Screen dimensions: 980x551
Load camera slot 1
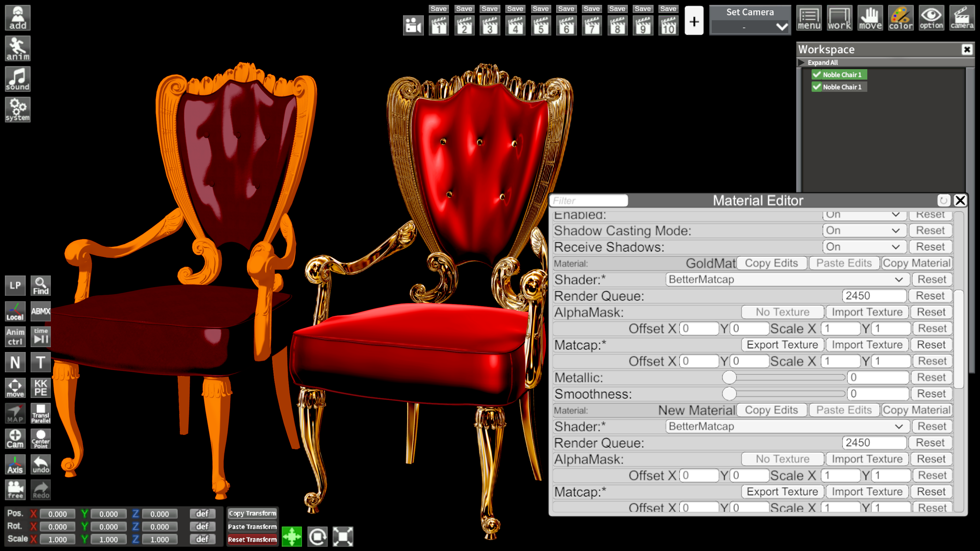tap(439, 25)
